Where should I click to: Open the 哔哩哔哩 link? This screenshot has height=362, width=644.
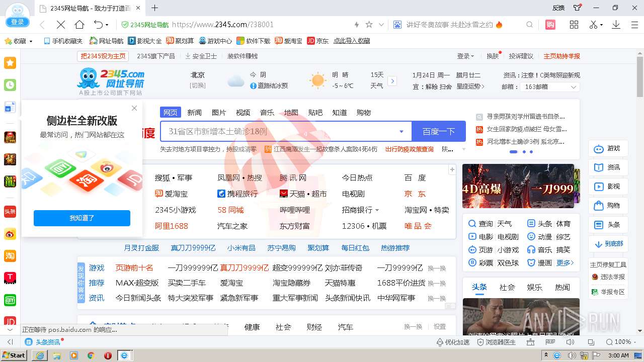pos(295,210)
